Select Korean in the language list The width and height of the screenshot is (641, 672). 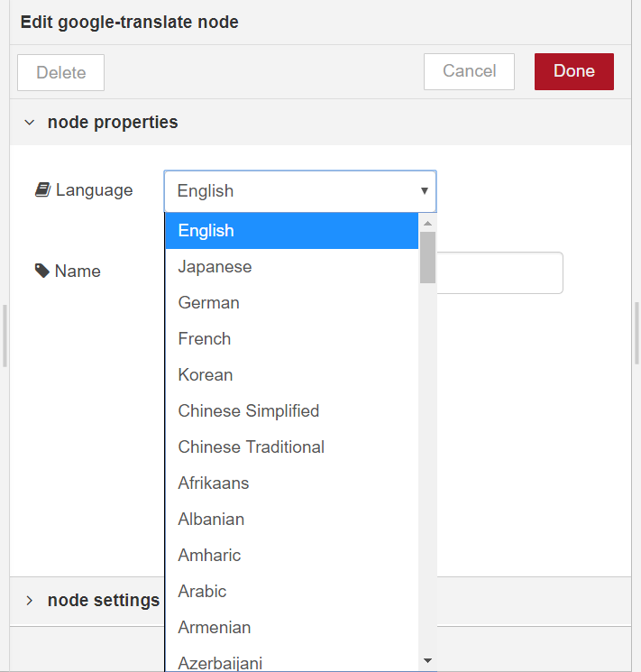pos(292,375)
